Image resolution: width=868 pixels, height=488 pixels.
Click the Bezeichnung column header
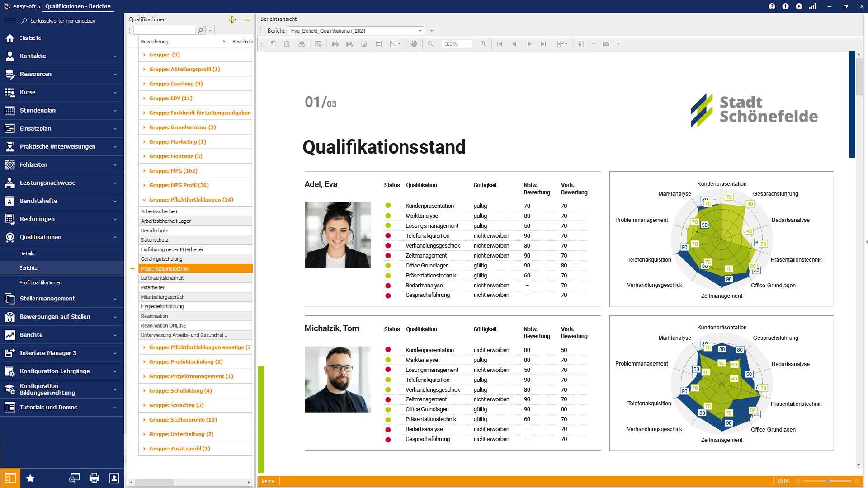(184, 42)
